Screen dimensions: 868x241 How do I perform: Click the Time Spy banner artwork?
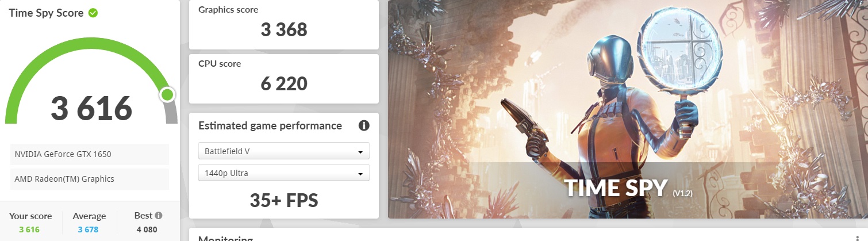click(628, 109)
